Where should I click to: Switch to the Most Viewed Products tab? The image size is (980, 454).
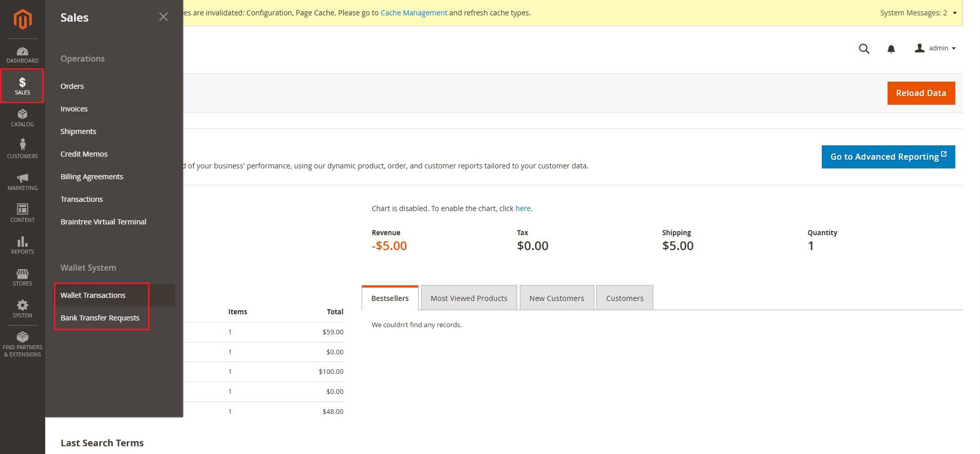click(x=468, y=298)
